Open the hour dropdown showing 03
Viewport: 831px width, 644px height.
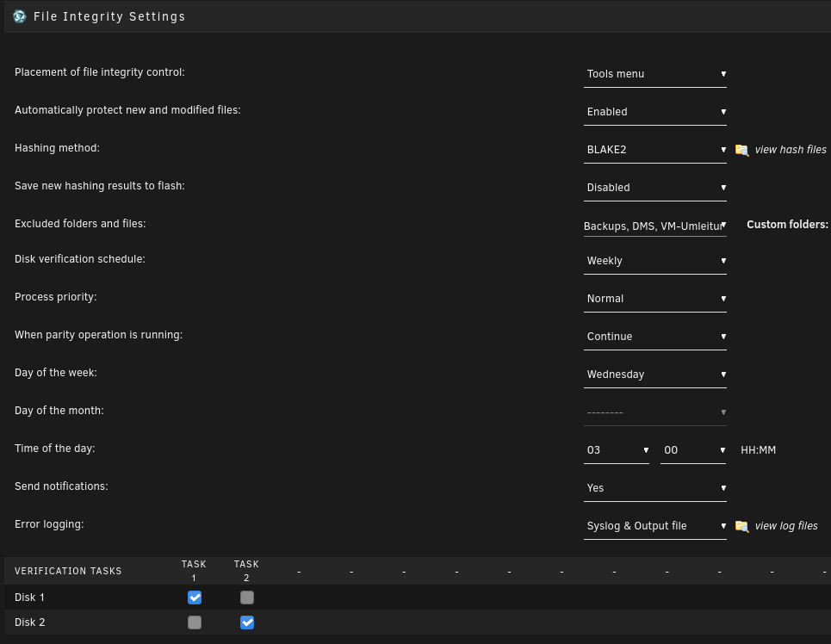(617, 450)
